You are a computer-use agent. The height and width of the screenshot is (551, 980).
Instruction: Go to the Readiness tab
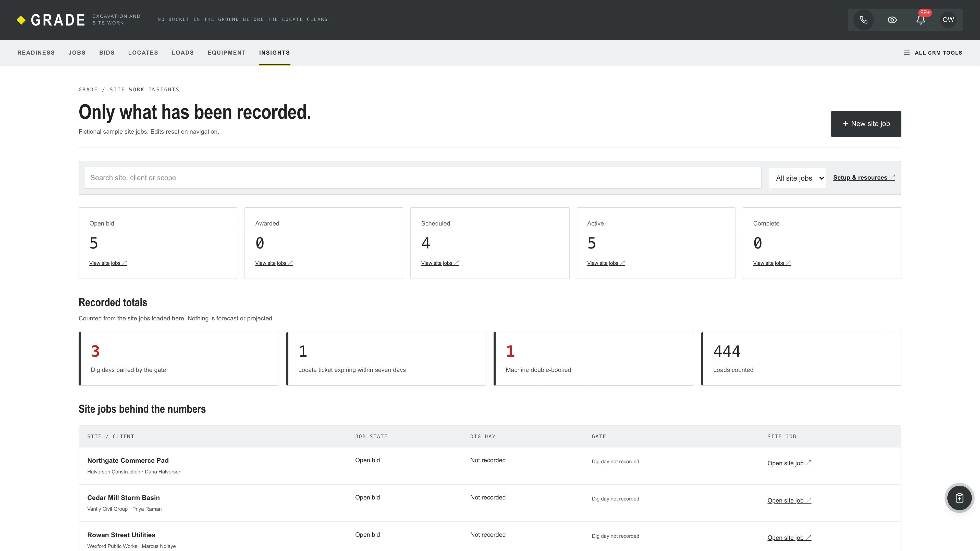coord(36,53)
